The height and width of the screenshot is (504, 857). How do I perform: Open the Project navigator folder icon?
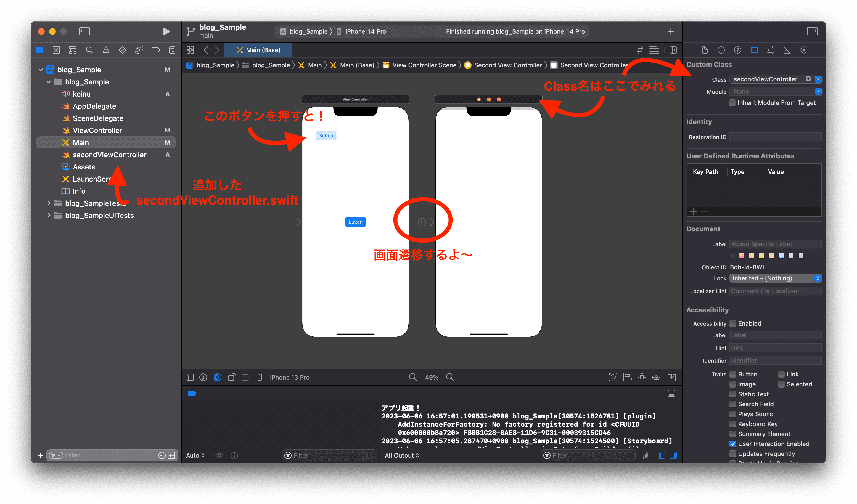40,50
